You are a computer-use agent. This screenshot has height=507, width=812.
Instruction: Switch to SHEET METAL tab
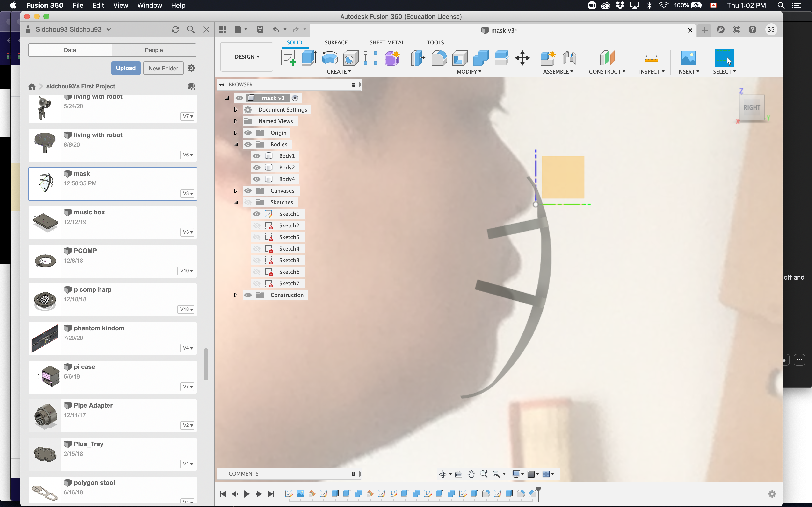386,42
